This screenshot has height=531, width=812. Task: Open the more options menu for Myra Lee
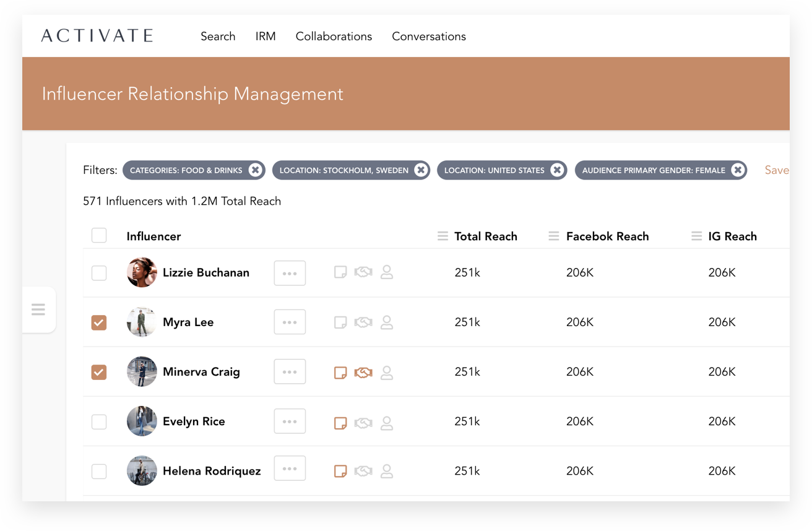[290, 322]
